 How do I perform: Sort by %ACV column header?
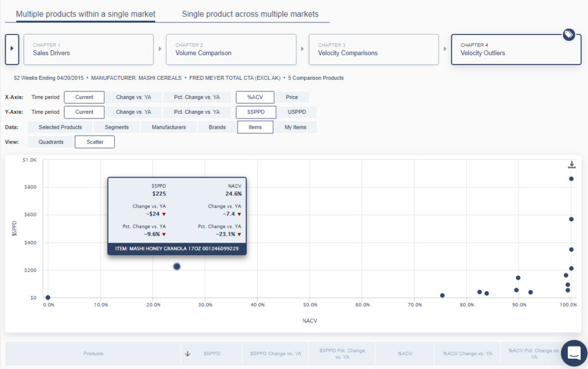click(x=405, y=353)
